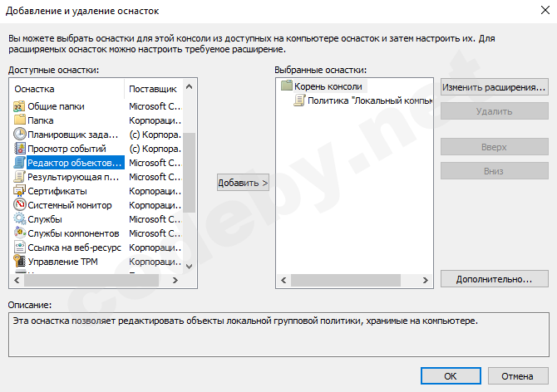Screen dimensions: 557x392
Task: Select Службы компонентов snap-in
Action: 73,233
